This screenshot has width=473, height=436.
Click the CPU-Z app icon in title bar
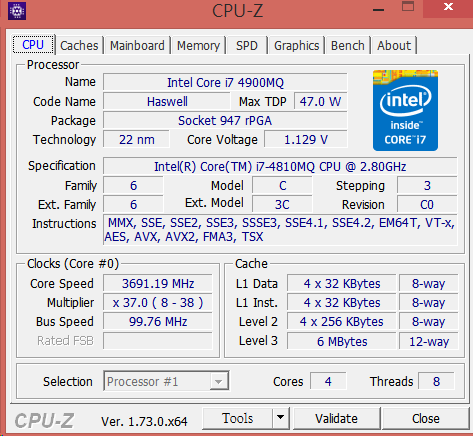tap(17, 11)
